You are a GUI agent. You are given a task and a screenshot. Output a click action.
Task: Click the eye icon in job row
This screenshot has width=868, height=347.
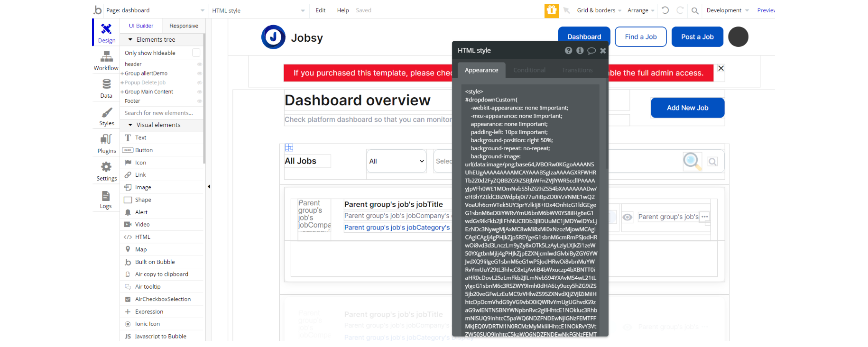pyautogui.click(x=627, y=217)
